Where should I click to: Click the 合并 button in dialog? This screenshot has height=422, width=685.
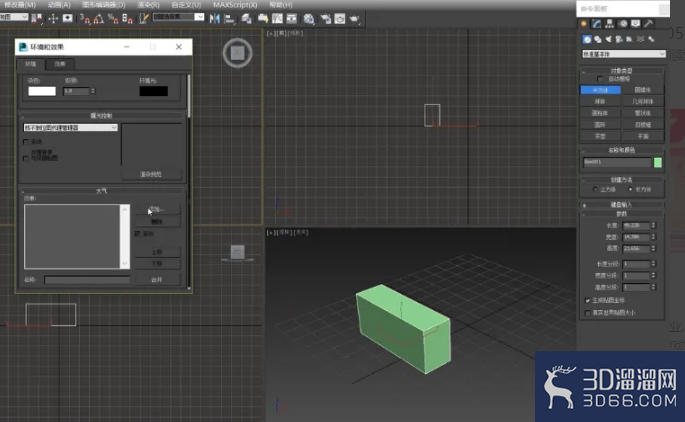coord(157,280)
